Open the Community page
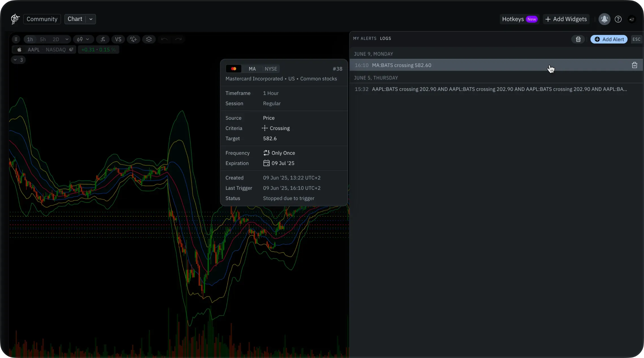The image size is (644, 358). coord(42,19)
